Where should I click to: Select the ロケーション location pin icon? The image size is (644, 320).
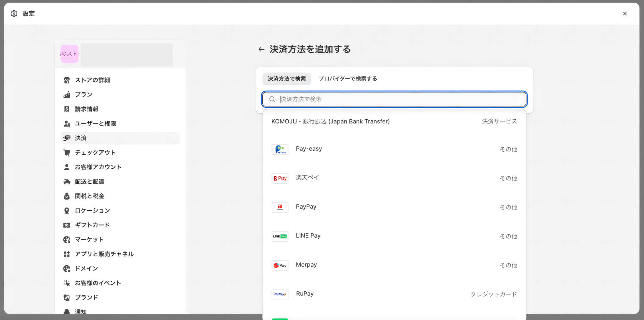(67, 210)
